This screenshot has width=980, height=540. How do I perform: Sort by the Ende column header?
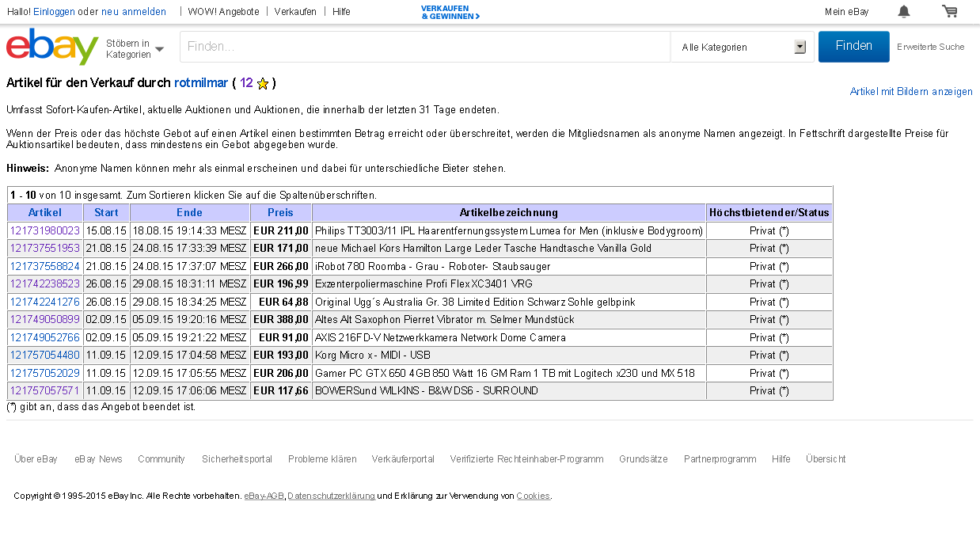190,212
